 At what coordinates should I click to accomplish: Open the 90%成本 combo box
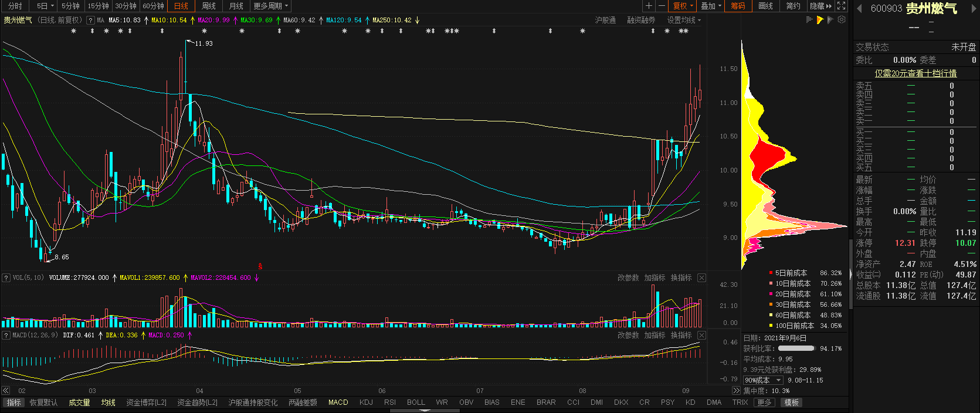coord(763,380)
